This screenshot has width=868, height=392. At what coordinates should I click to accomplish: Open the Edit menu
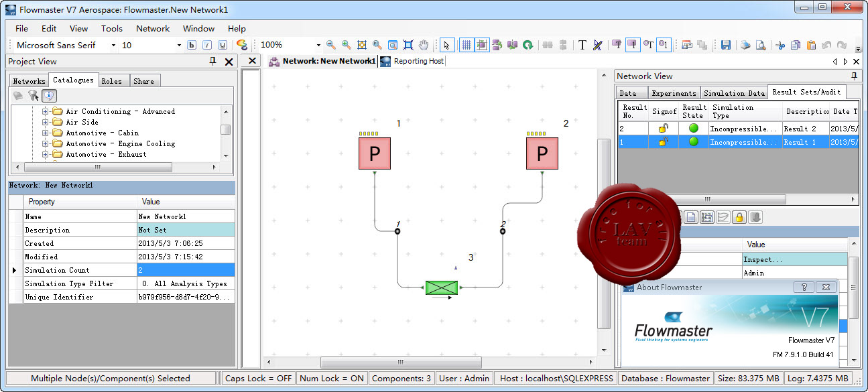pos(49,28)
